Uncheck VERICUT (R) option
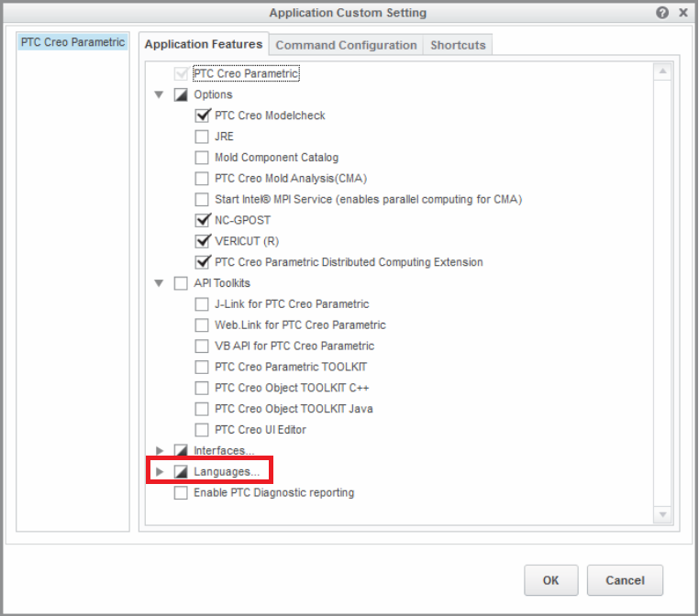Image resolution: width=699 pixels, height=616 pixels. [202, 241]
